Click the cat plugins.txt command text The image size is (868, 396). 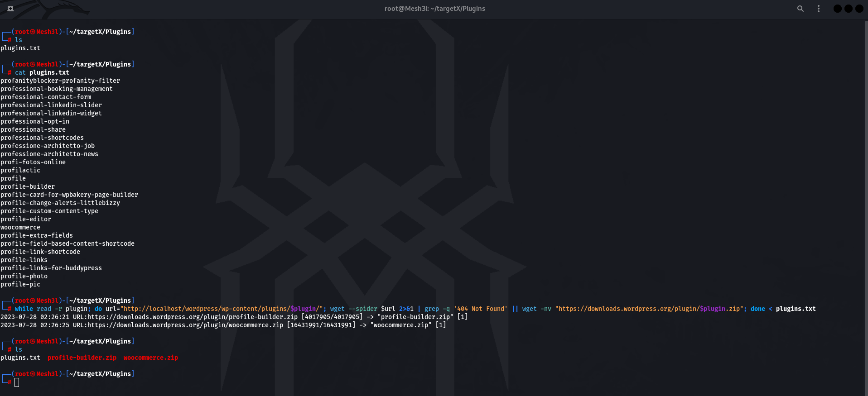(x=42, y=72)
